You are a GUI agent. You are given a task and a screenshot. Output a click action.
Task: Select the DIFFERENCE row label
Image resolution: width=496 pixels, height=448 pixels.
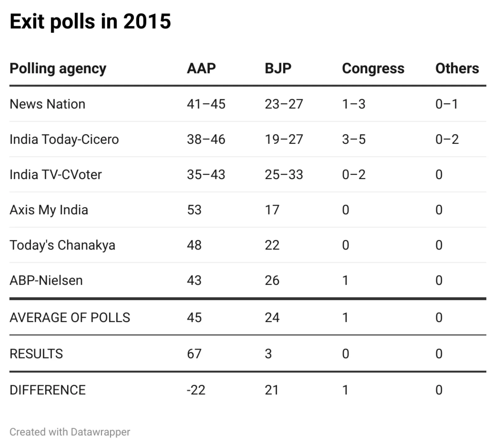(48, 390)
